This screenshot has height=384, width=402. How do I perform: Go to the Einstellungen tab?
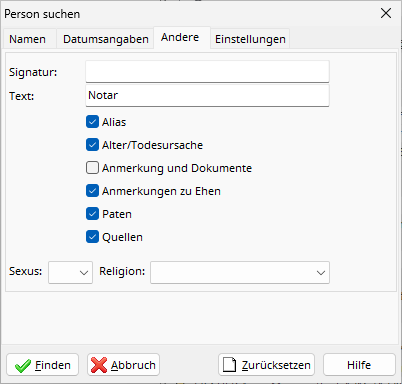[250, 39]
